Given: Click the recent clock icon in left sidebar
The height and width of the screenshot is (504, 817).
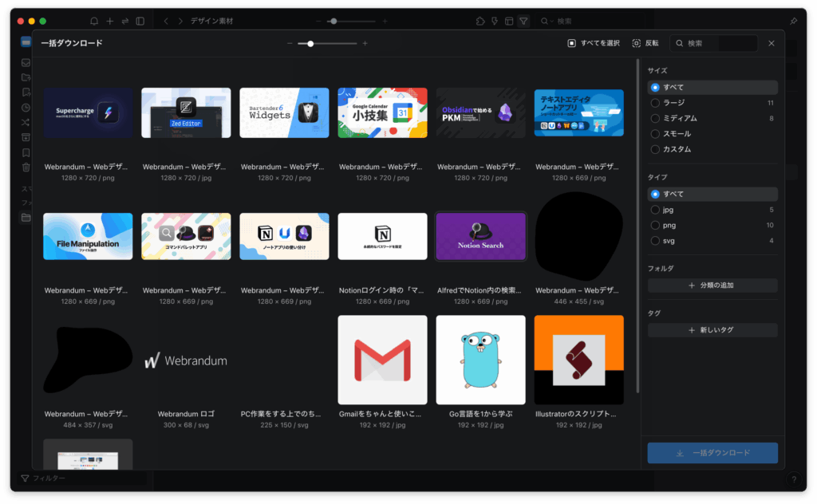Looking at the screenshot, I should tap(26, 108).
